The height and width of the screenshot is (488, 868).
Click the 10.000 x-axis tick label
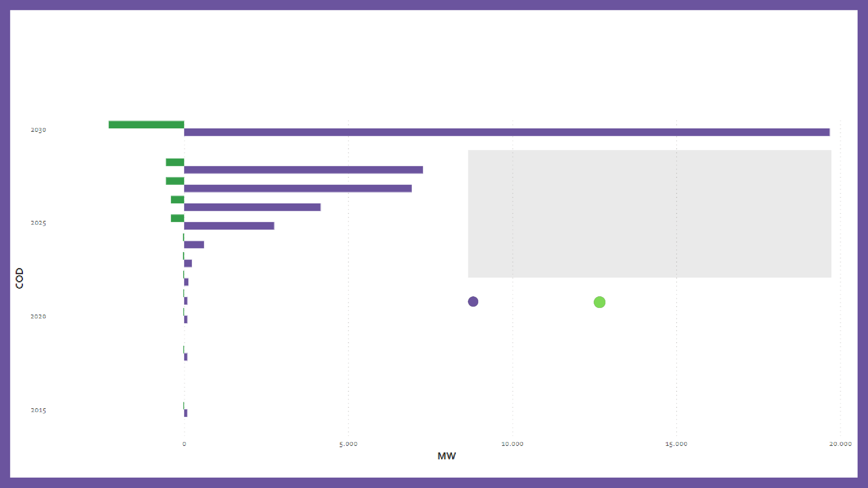513,444
